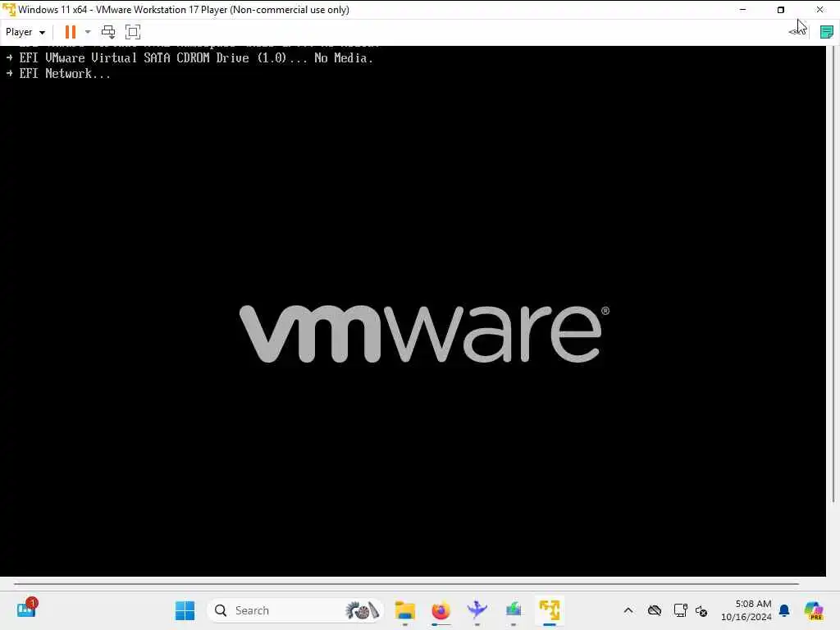The width and height of the screenshot is (840, 630).
Task: Click the VMware title bar app icon
Action: point(9,10)
